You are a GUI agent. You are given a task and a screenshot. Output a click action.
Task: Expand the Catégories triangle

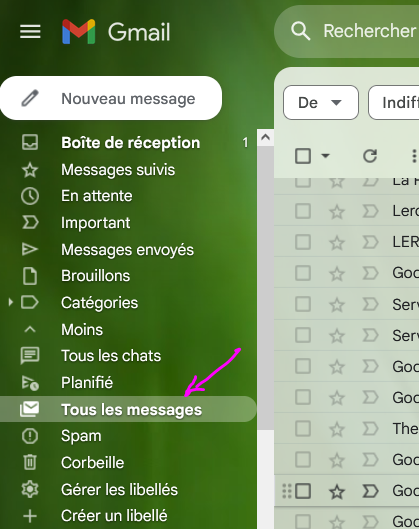[x=10, y=302]
